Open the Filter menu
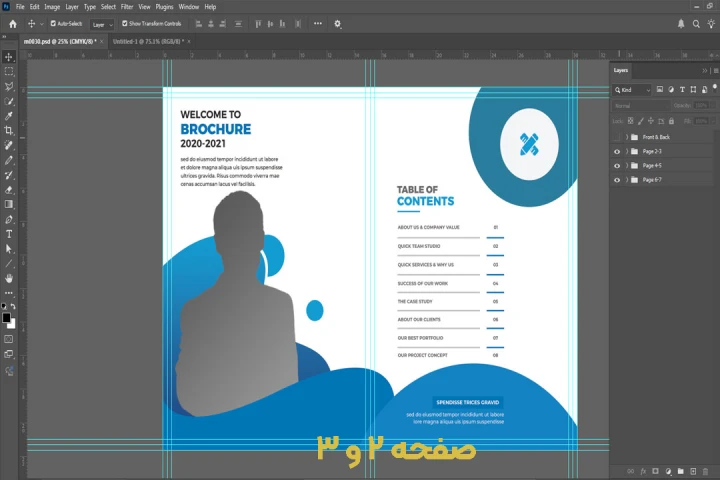720x480 pixels. (x=127, y=6)
